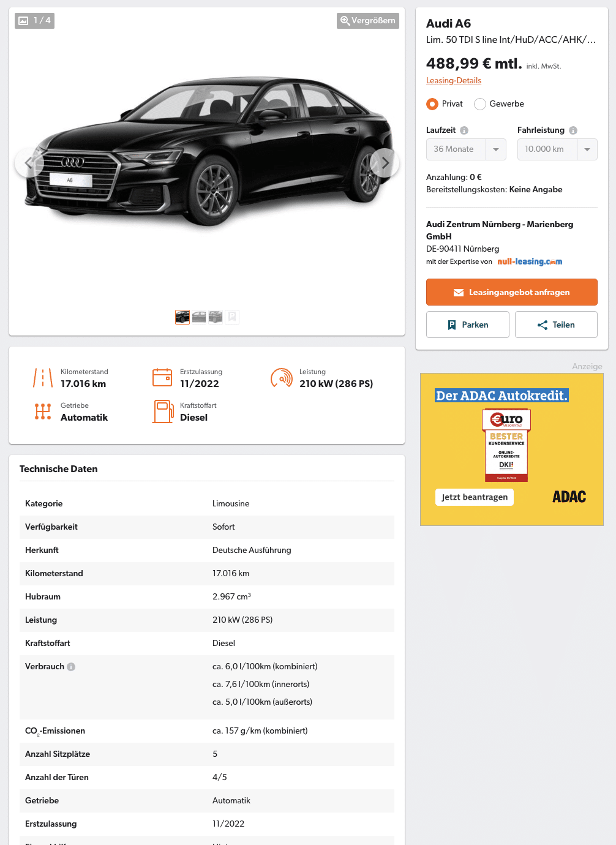Click Jetzt beantragen in ADAC ad
The height and width of the screenshot is (845, 616).
475,497
